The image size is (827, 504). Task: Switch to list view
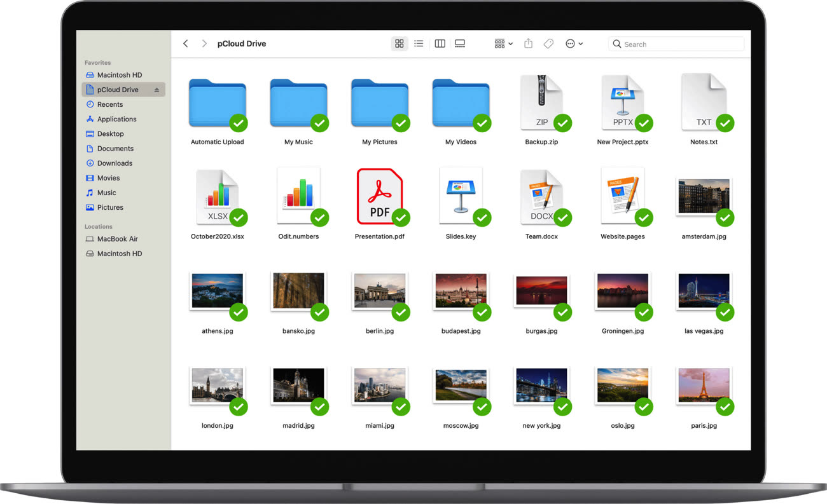click(x=419, y=44)
